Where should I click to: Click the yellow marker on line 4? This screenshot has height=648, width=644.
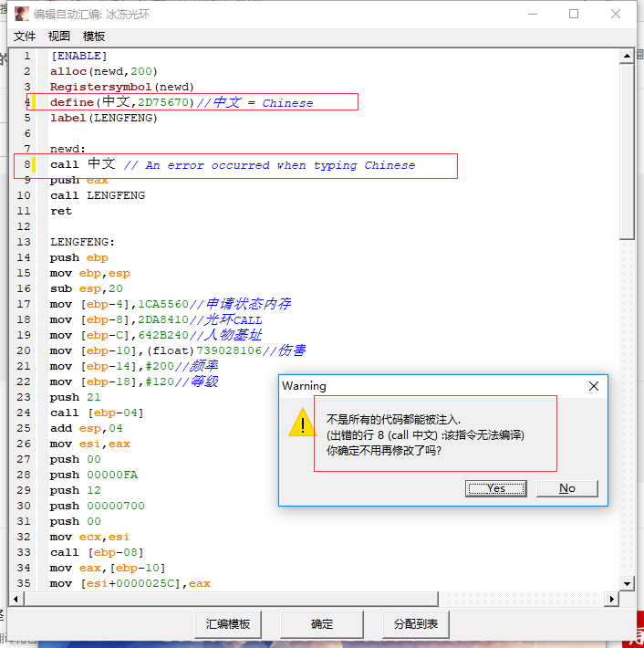(35, 102)
